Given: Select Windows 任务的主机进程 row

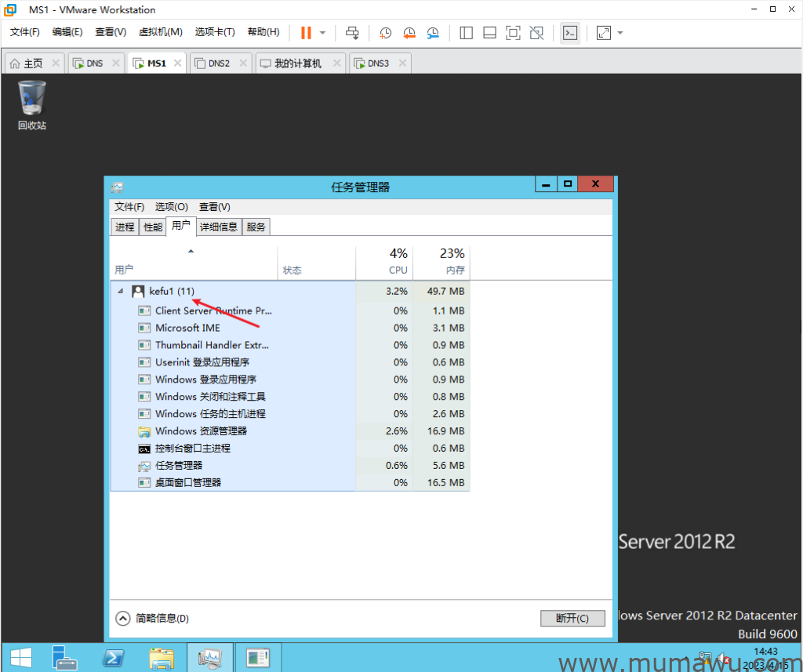Looking at the screenshot, I should (x=290, y=413).
